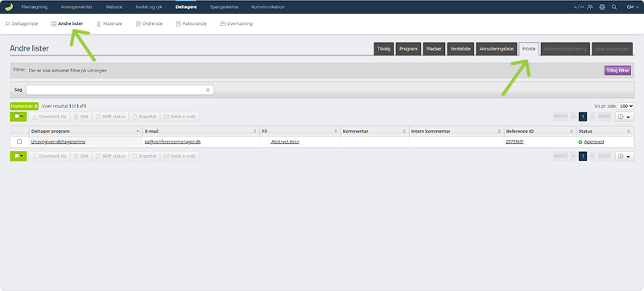Open the participants count icon in header
644x291 pixels.
590,7
